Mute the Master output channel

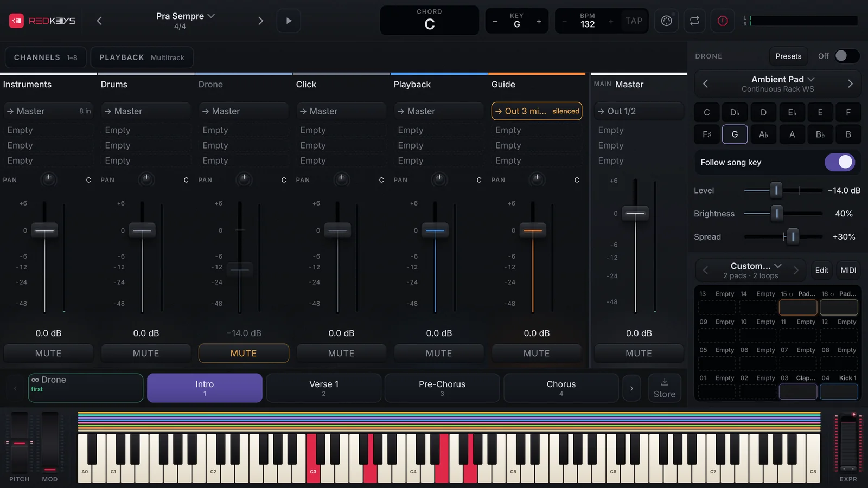click(639, 353)
